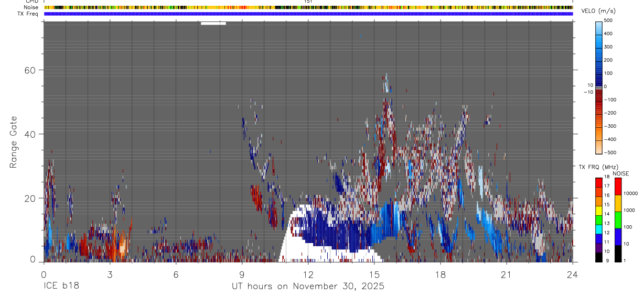Click the red 17–18 MHz TX FRQ swatch
The height and width of the screenshot is (297, 644).
pos(599,183)
